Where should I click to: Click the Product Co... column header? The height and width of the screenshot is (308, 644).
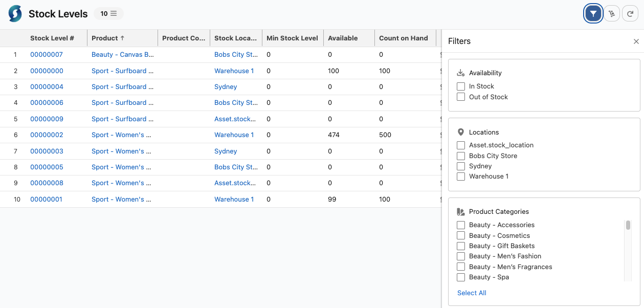point(184,38)
